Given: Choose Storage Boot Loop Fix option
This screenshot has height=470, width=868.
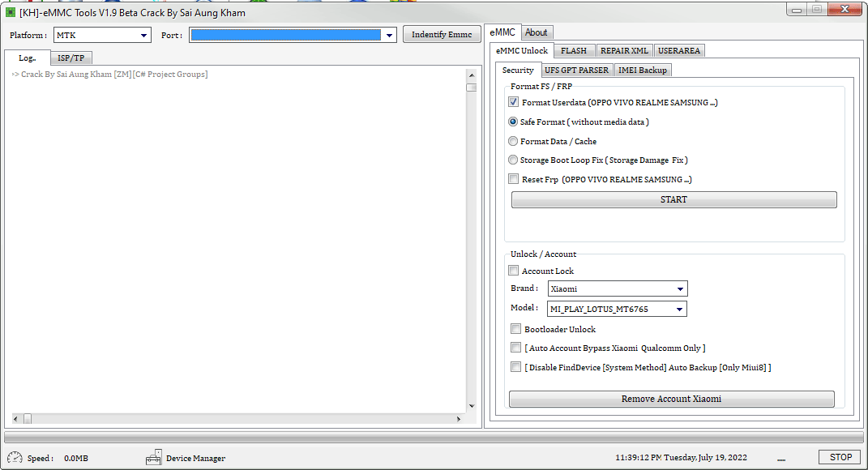Looking at the screenshot, I should pyautogui.click(x=512, y=160).
